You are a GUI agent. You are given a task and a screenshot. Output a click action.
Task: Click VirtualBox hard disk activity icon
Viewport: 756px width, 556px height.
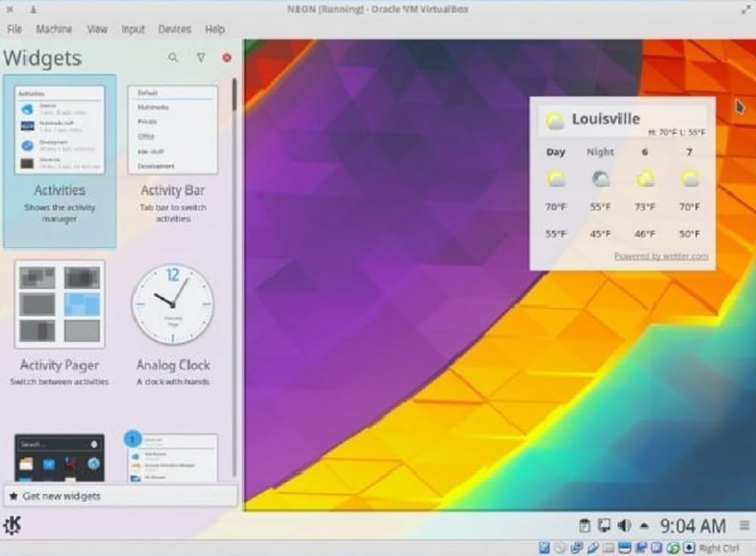[544, 548]
